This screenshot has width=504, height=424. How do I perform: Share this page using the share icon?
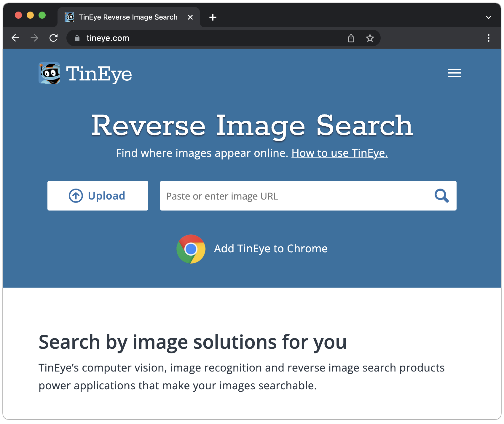point(351,38)
